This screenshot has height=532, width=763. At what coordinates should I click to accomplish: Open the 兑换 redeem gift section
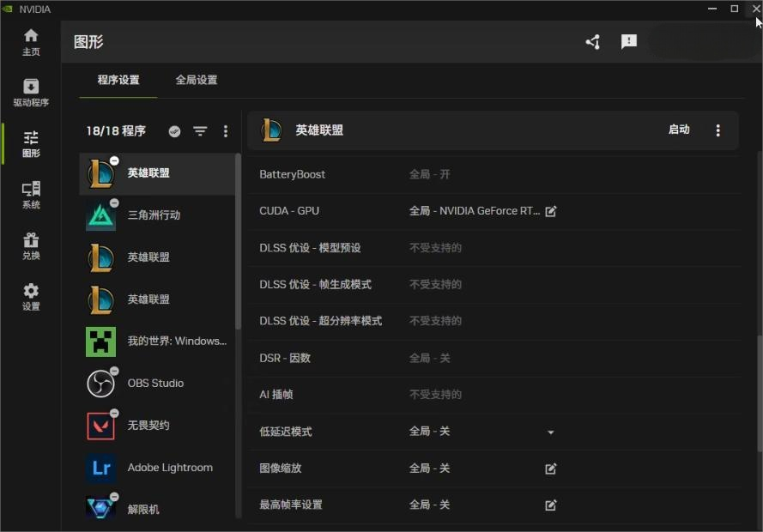[x=31, y=245]
